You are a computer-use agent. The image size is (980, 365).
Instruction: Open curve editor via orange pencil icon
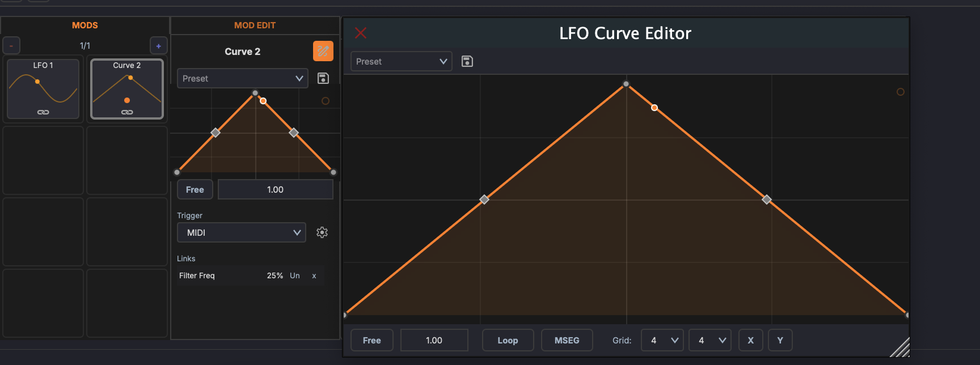[x=323, y=51]
